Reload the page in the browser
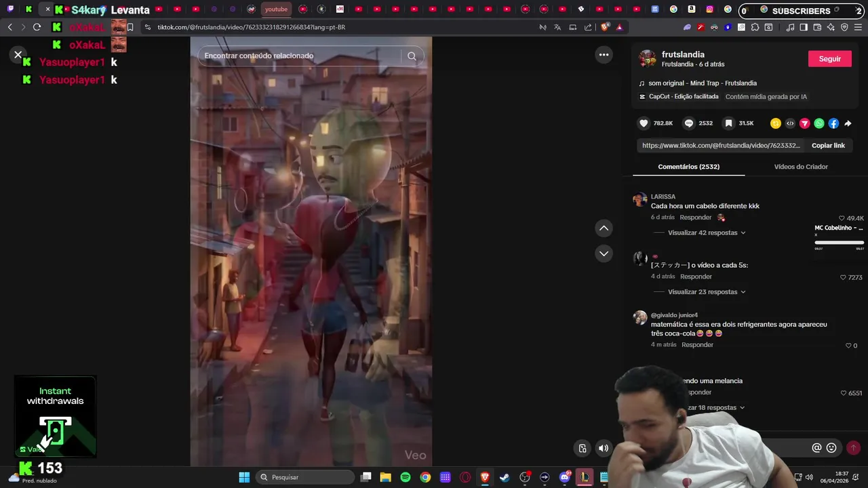 [37, 27]
